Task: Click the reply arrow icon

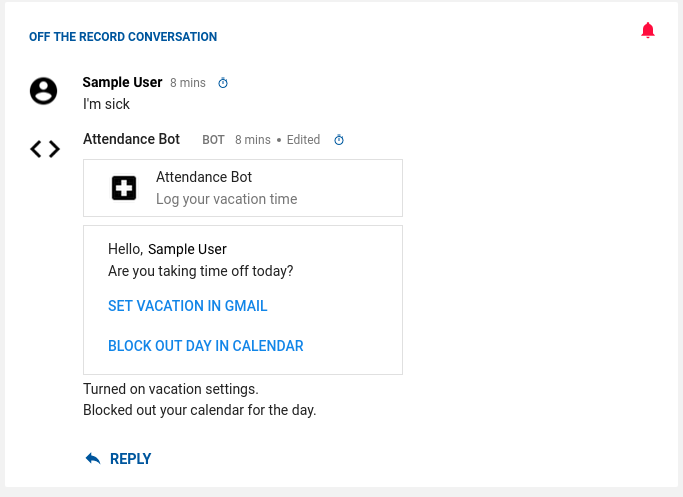Action: (93, 458)
